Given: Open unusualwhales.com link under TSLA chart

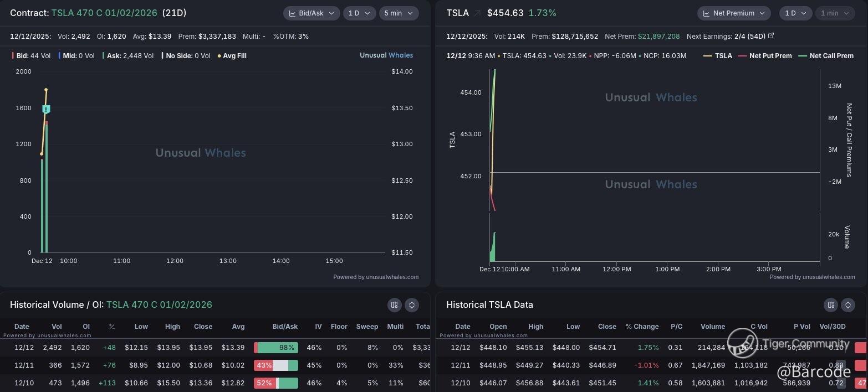Looking at the screenshot, I should click(x=829, y=277).
